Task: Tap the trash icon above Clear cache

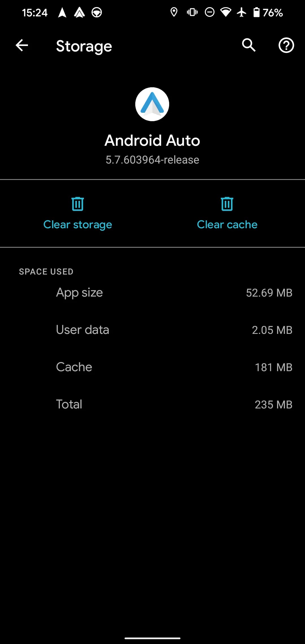Action: pyautogui.click(x=227, y=204)
